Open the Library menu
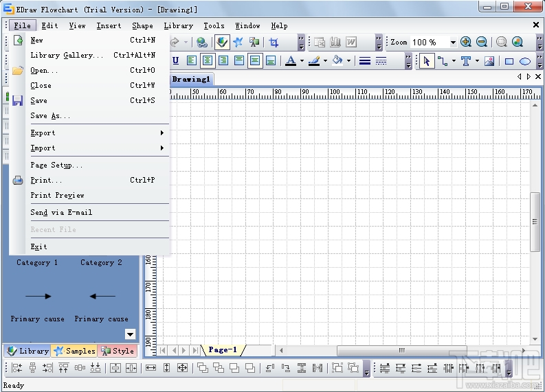This screenshot has height=392, width=545. (178, 25)
